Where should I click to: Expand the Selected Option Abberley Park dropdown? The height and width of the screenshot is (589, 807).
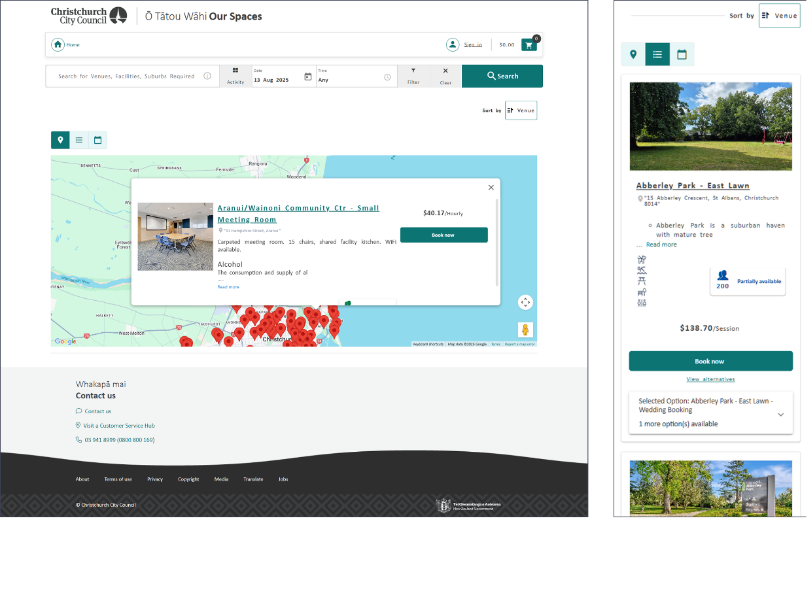tap(780, 413)
